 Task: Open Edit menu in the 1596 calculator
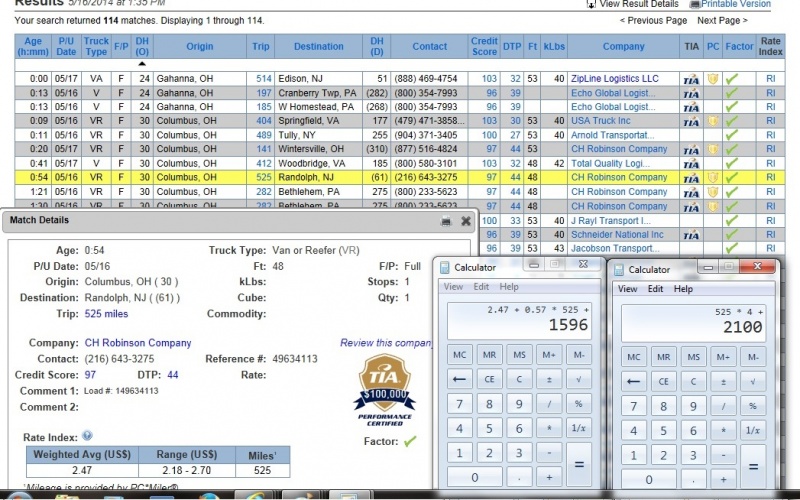481,287
